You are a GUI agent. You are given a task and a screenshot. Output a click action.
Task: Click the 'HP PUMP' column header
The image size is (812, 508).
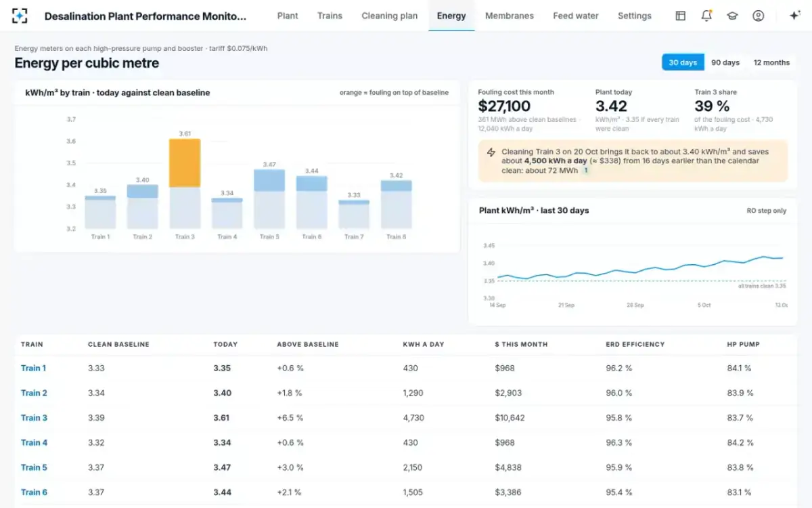743,344
